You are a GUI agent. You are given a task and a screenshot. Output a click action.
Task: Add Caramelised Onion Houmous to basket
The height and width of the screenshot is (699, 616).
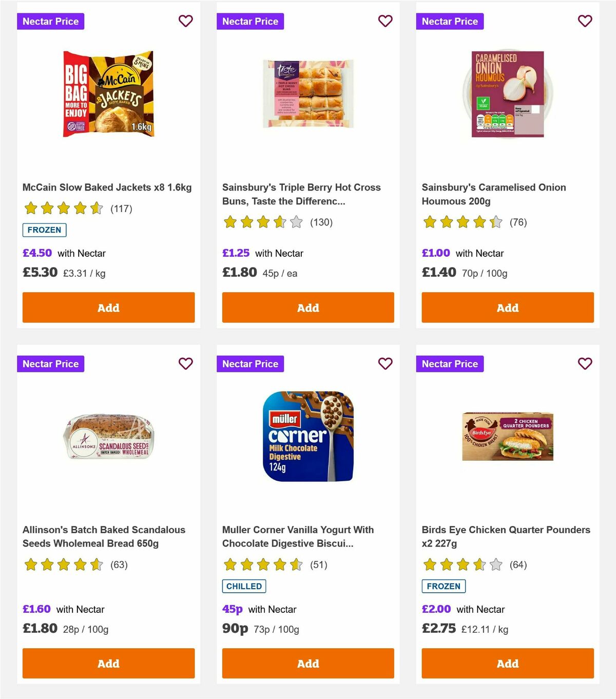click(507, 307)
